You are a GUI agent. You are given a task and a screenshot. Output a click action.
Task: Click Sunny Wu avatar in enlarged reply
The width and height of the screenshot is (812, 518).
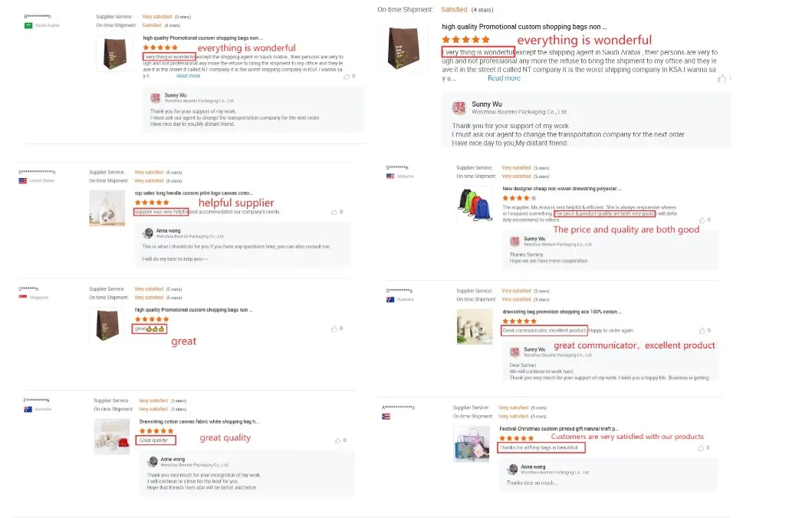(459, 108)
